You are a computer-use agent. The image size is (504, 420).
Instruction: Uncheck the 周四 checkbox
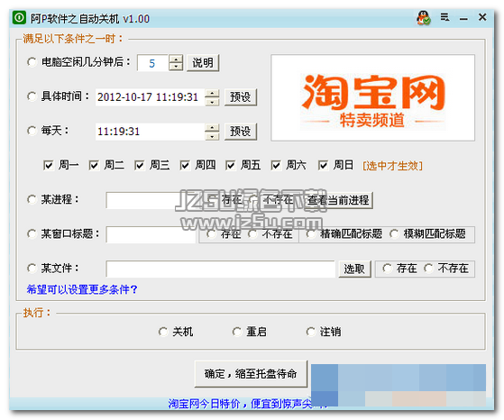tap(185, 166)
